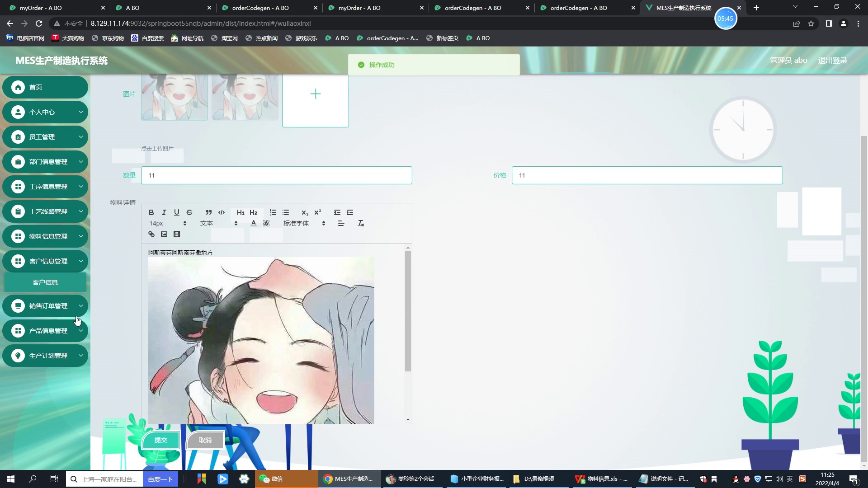Toggle strikethrough text formatting
868x488 pixels.
[x=189, y=212]
